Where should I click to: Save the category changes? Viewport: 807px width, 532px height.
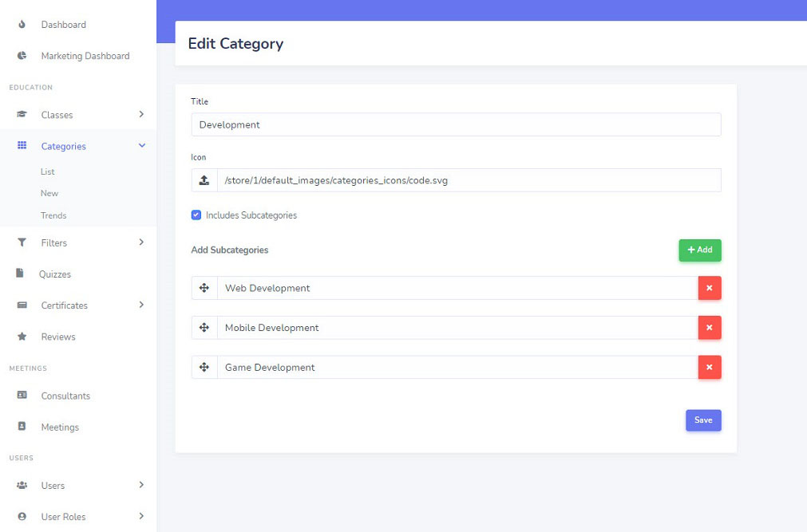click(x=702, y=420)
